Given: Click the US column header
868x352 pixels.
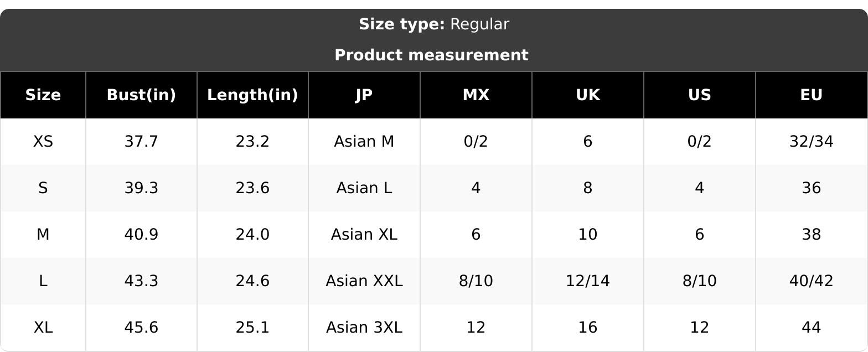Looking at the screenshot, I should [x=700, y=95].
